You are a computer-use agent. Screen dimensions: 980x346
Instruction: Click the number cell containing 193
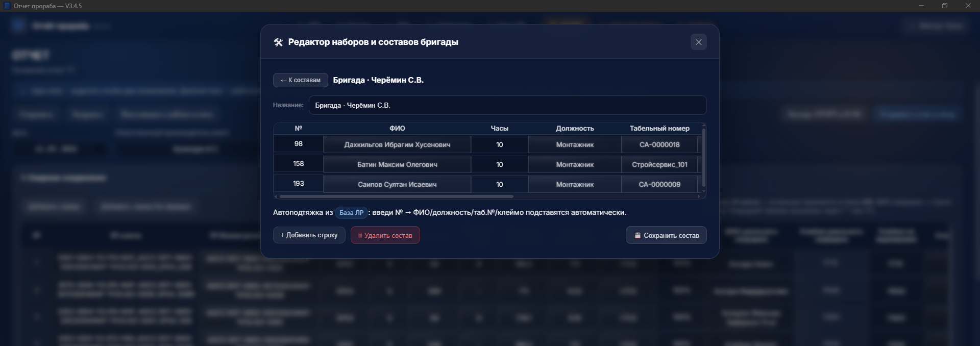pyautogui.click(x=299, y=184)
